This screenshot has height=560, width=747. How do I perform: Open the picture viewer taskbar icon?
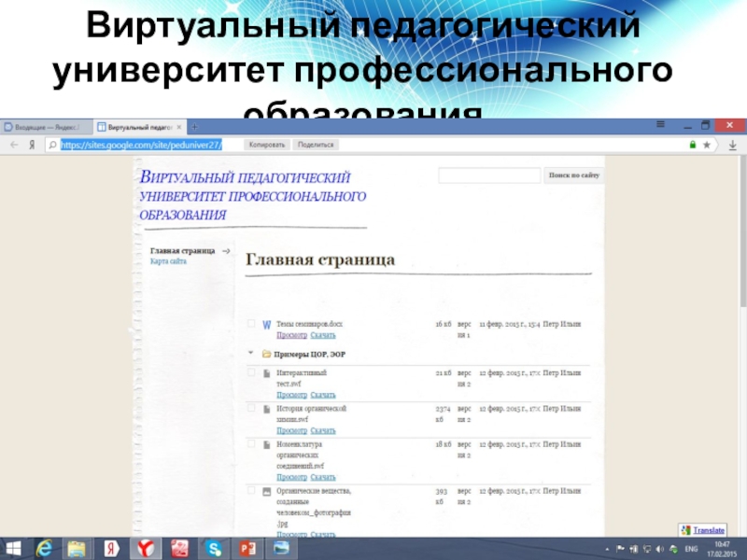tap(282, 549)
